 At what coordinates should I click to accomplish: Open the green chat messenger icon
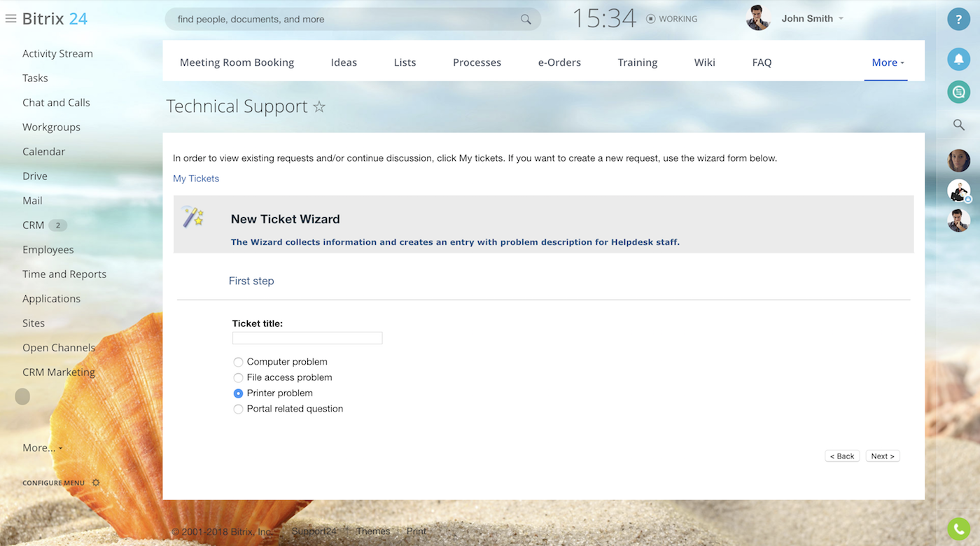958,92
